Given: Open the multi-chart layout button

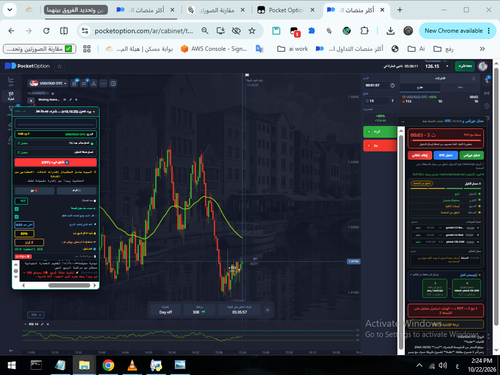Looking at the screenshot, I should click(x=113, y=83).
